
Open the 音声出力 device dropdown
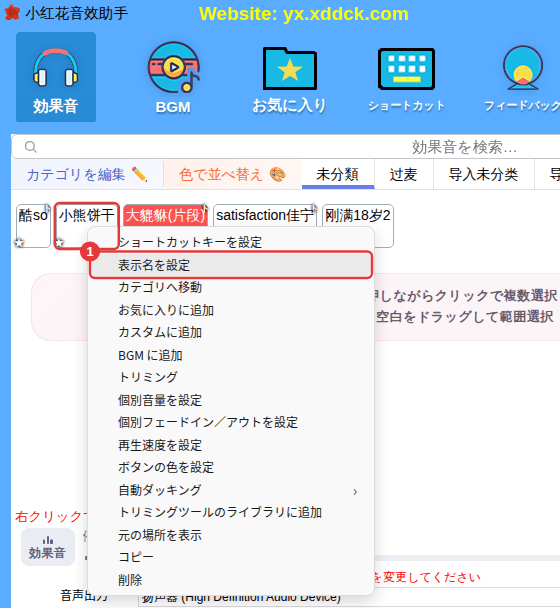pos(349,598)
